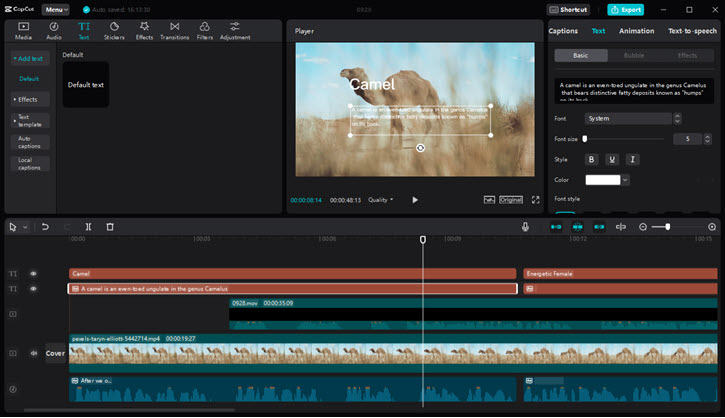This screenshot has width=725, height=418.
Task: Click the undo arrow in timeline toolbar
Action: 45,227
